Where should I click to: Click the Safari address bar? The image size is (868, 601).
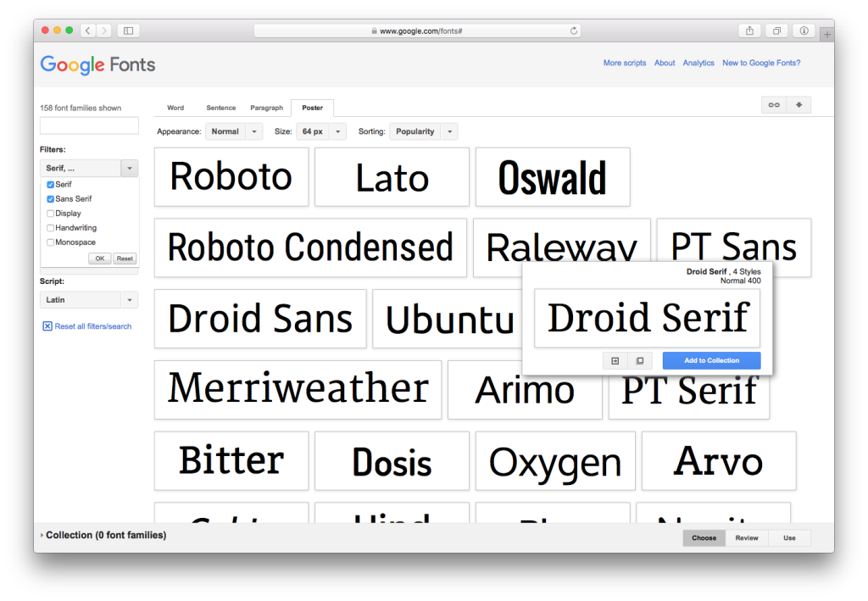click(x=417, y=31)
